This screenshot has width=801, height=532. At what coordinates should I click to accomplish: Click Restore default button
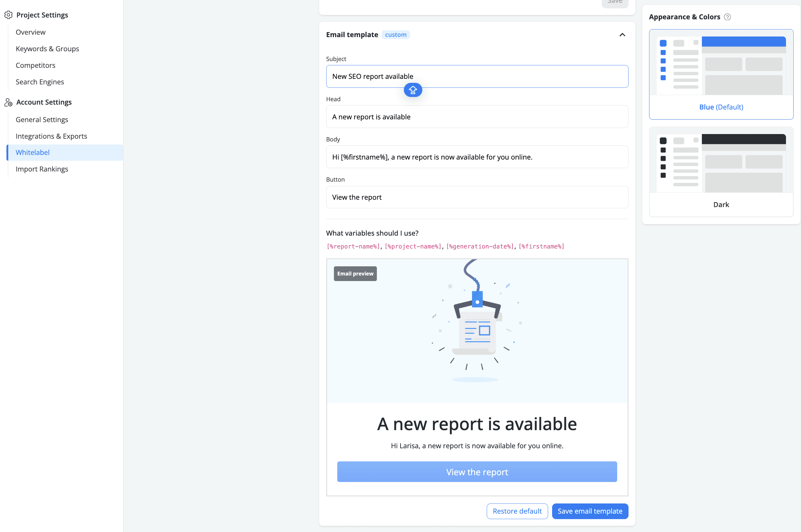[517, 511]
